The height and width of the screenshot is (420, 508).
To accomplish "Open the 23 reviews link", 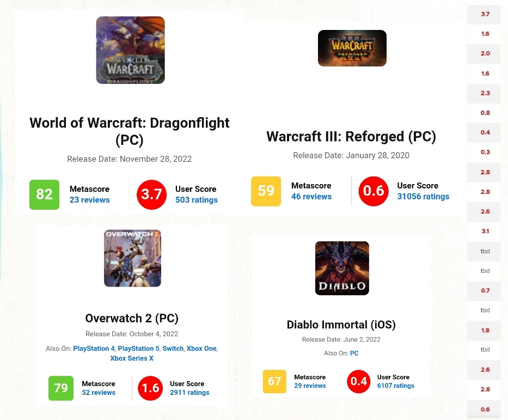I will point(90,200).
